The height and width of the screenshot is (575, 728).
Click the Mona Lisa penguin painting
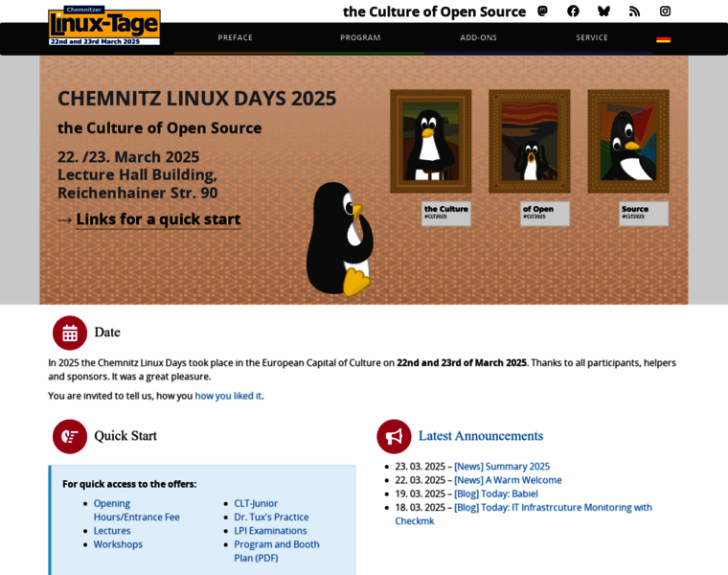pos(431,141)
